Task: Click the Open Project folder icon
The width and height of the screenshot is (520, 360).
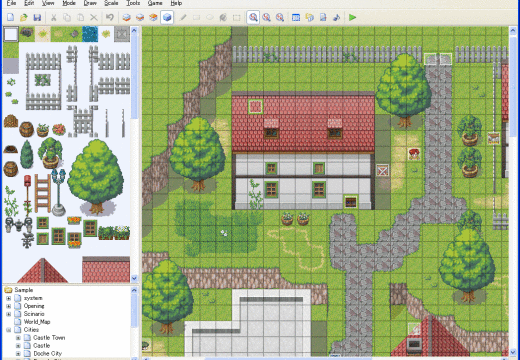Action: [24, 17]
